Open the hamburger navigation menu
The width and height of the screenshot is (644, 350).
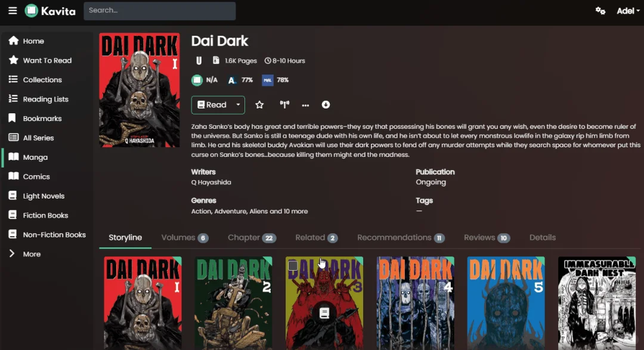coord(13,10)
